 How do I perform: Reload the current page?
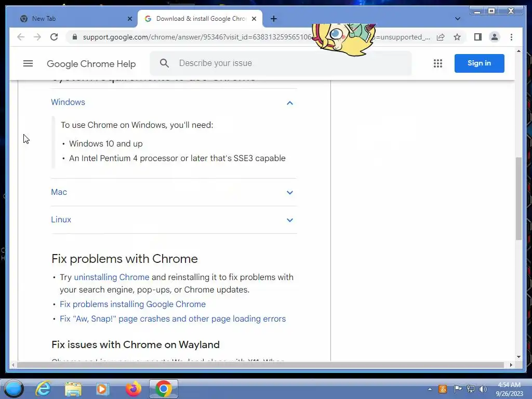click(54, 37)
